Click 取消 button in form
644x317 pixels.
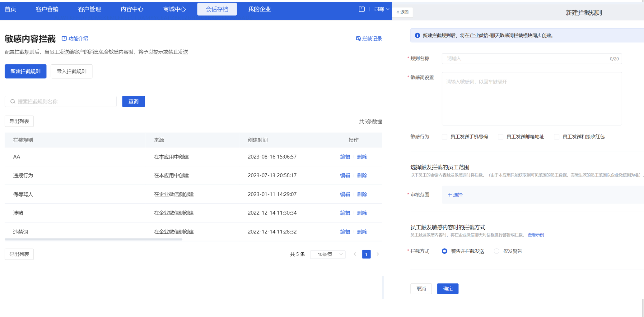click(421, 289)
